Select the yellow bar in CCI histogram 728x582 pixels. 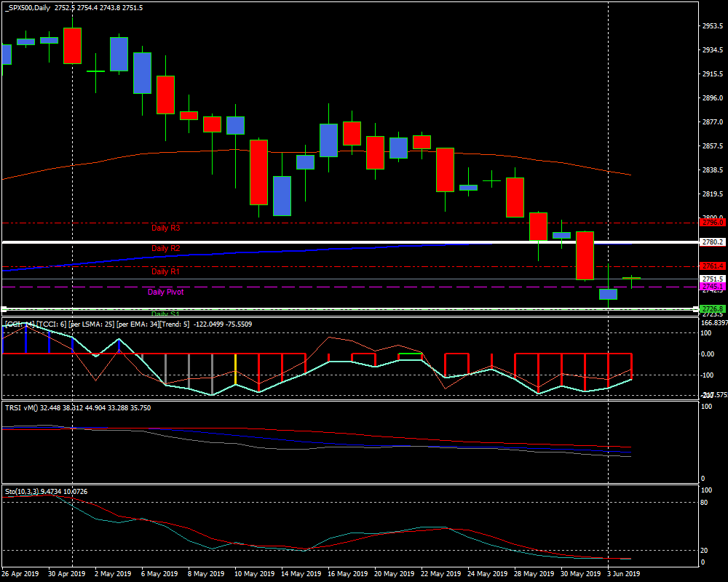point(235,368)
